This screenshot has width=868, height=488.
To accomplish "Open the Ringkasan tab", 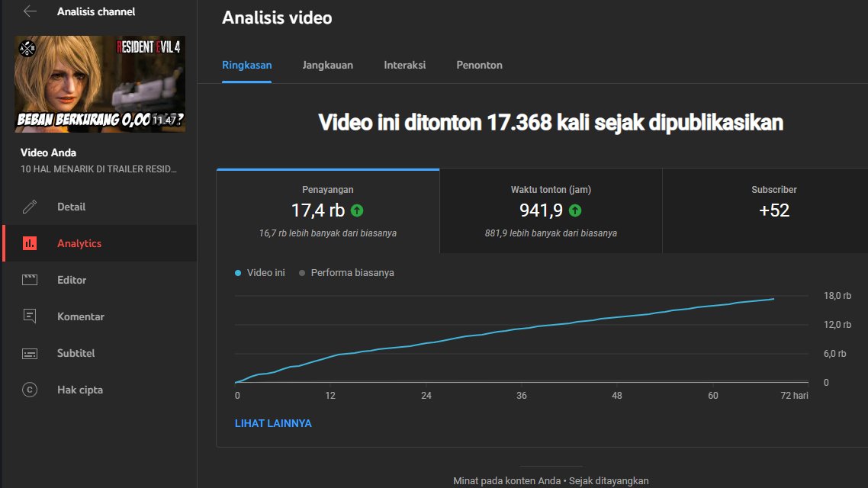I will [247, 65].
